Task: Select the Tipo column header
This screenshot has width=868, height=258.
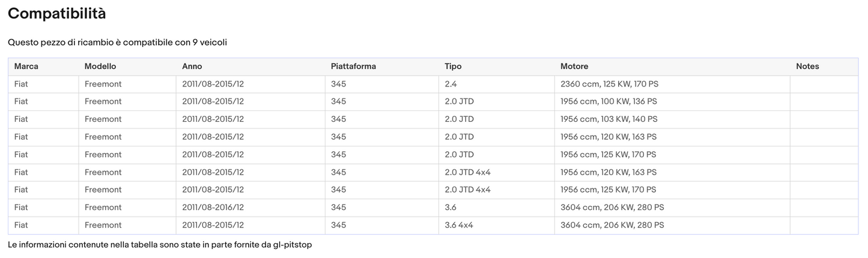Action: (x=453, y=67)
